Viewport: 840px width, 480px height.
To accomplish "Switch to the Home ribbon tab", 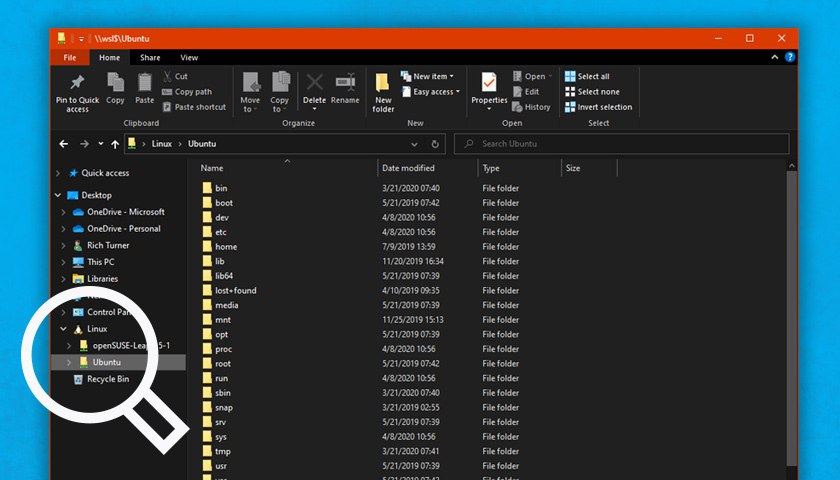I will click(109, 58).
